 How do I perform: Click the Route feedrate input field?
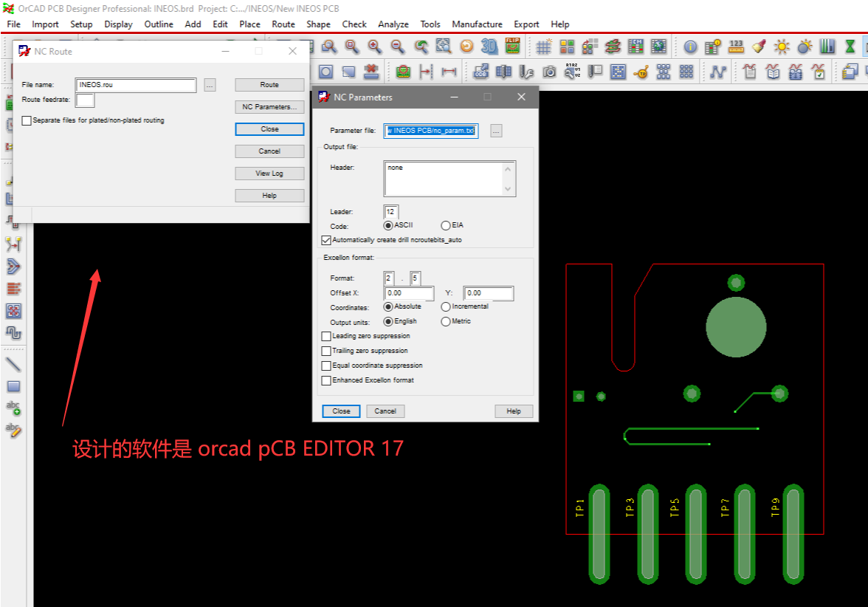tap(86, 100)
